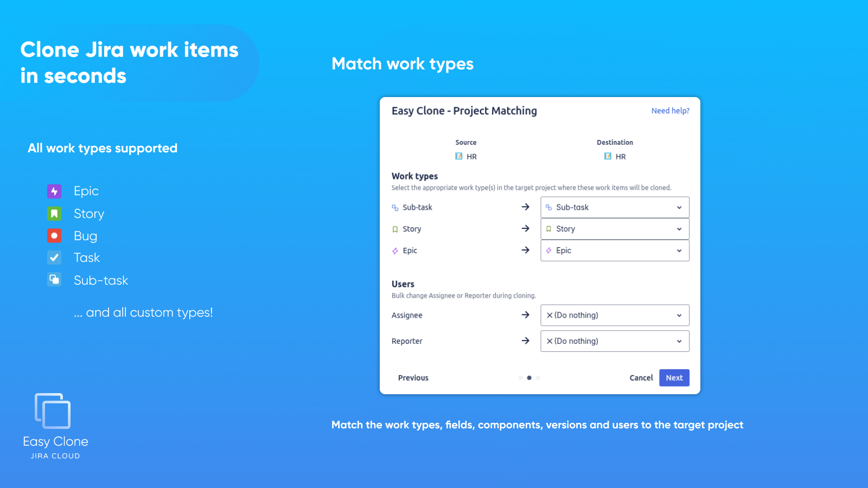
Task: Clear the Reporter selection with the X icon
Action: (549, 341)
